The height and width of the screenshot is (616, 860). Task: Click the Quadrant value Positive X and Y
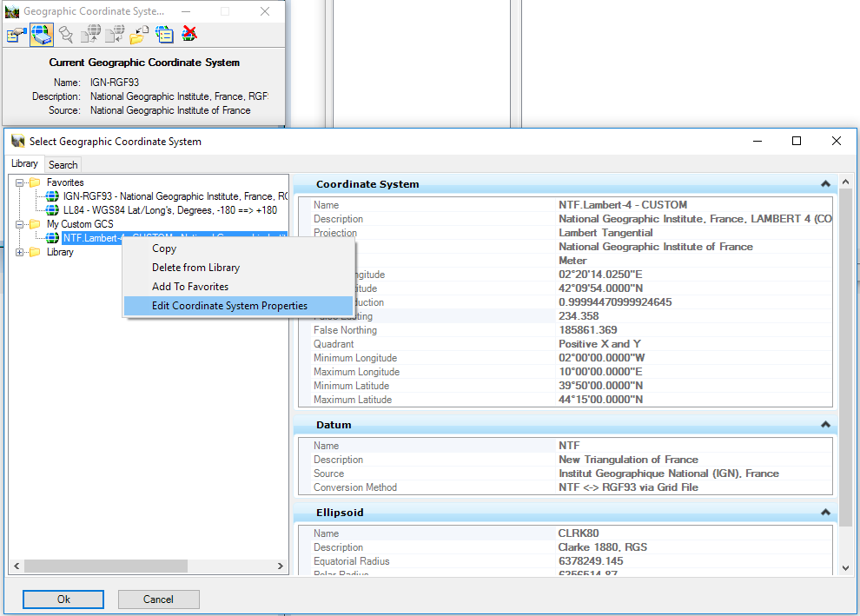click(x=599, y=344)
